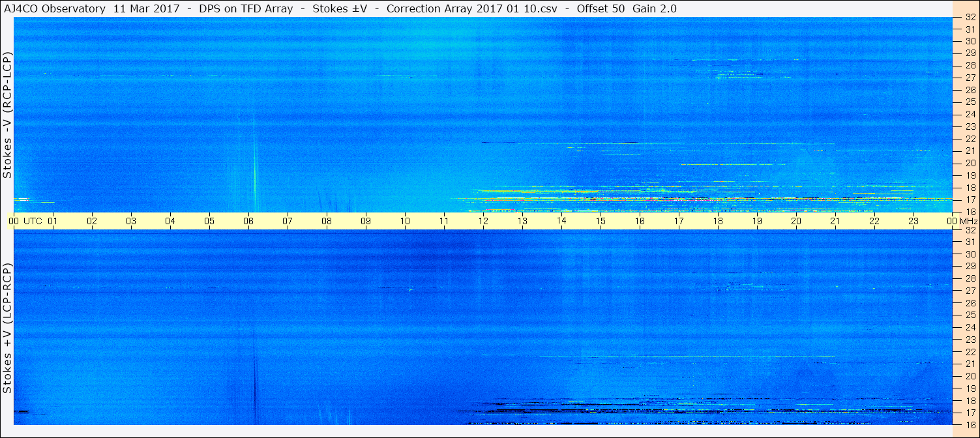980x438 pixels.
Task: Click the 30 MHz label of the upper spectrogram
Action: click(970, 41)
